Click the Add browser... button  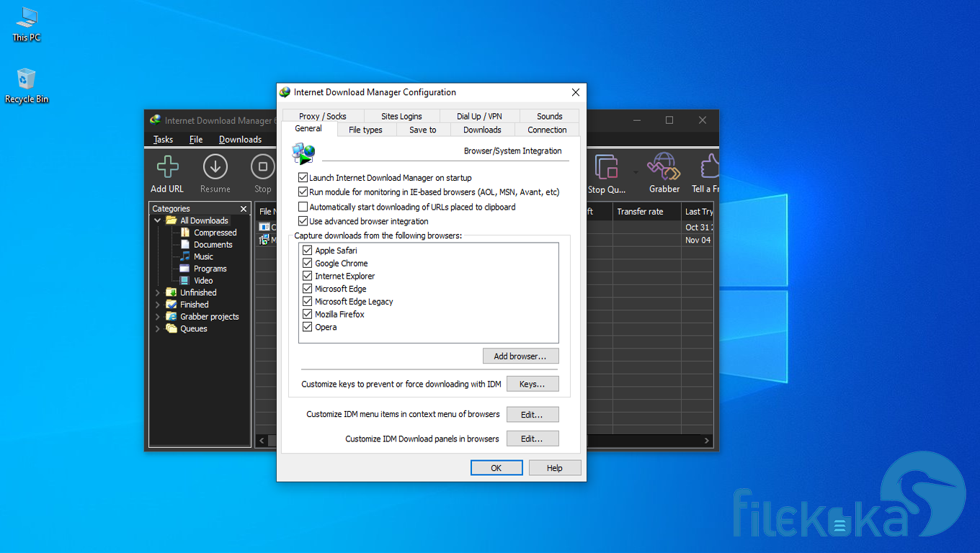pyautogui.click(x=520, y=356)
